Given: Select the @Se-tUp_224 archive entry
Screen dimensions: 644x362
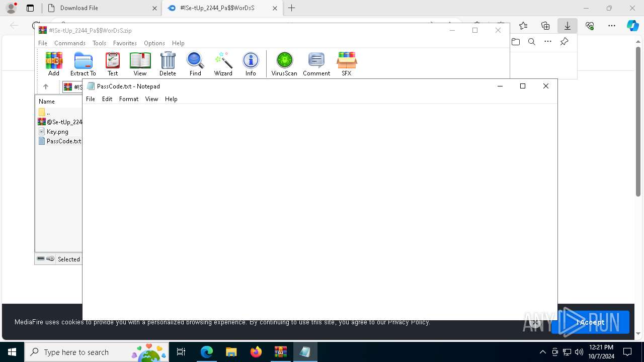Looking at the screenshot, I should (60, 122).
